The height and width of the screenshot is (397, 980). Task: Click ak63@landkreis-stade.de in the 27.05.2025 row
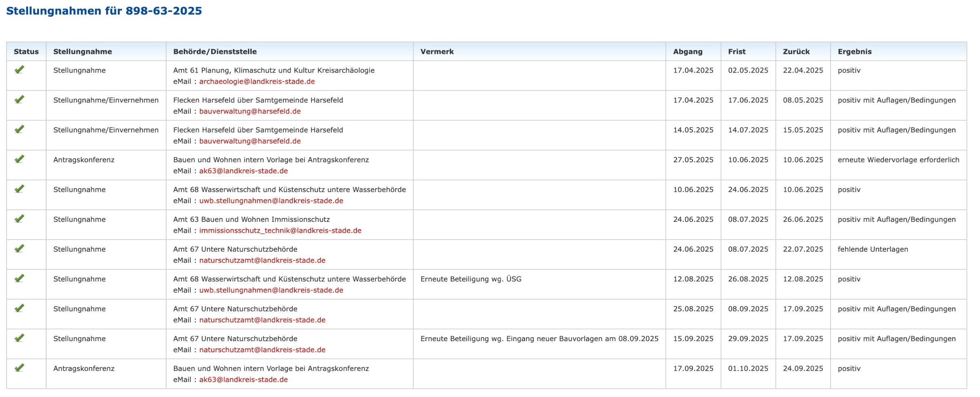pyautogui.click(x=243, y=171)
